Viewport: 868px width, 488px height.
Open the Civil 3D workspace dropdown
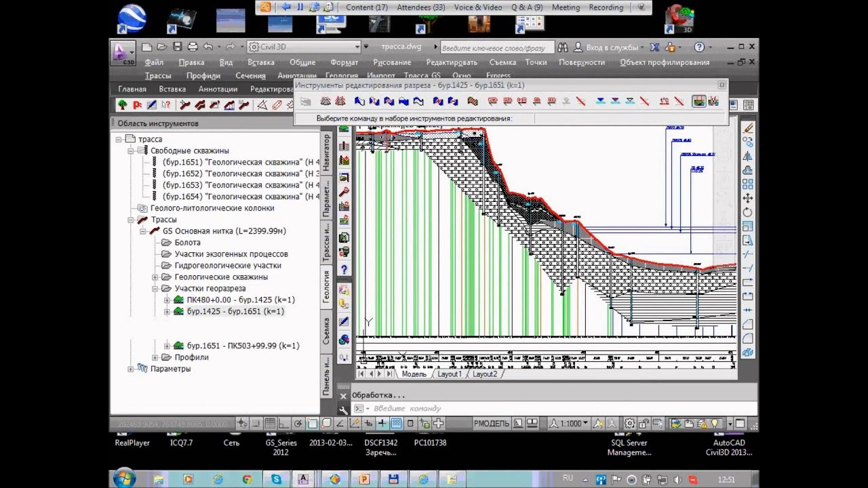click(x=304, y=47)
